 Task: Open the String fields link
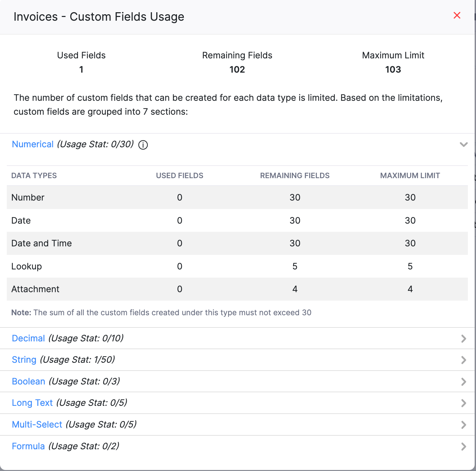24,360
